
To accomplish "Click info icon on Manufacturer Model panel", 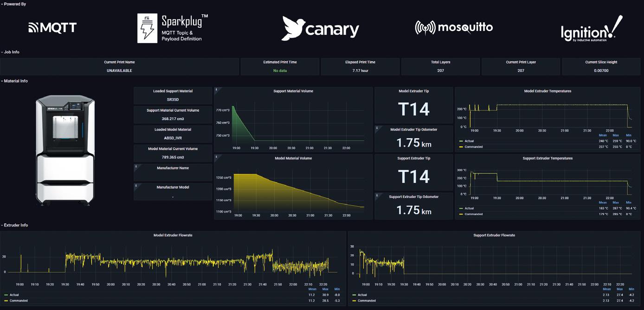I will pos(136,186).
